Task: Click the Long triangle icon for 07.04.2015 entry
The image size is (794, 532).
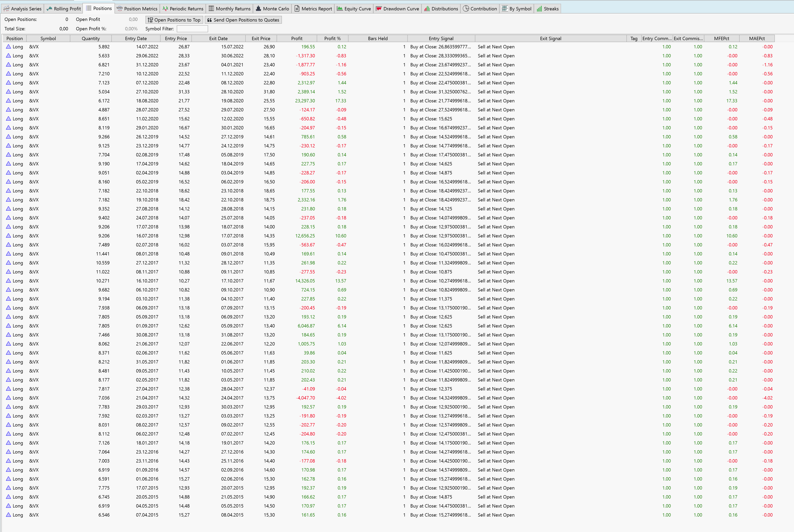Action: click(x=8, y=515)
